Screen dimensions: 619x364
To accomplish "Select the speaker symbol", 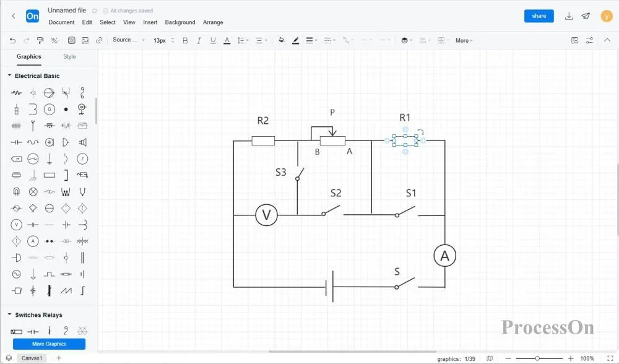I will [82, 142].
